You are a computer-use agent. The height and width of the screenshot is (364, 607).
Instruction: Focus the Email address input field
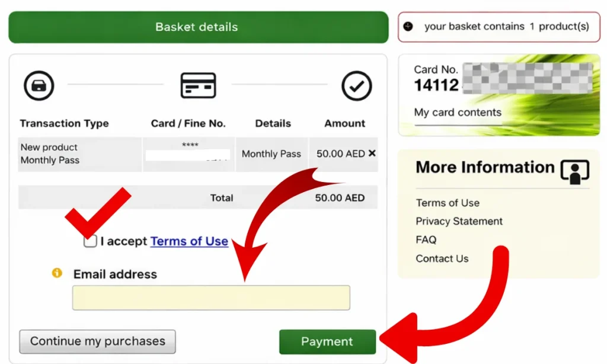[x=211, y=298]
